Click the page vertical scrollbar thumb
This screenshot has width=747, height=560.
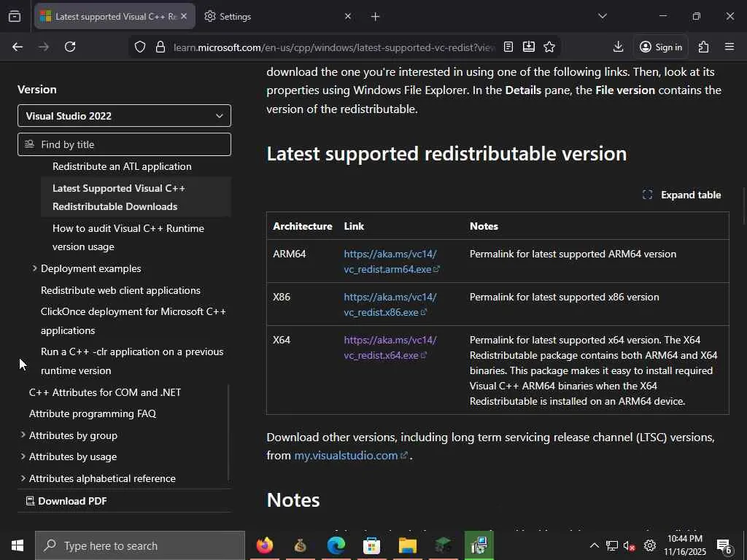click(x=744, y=206)
